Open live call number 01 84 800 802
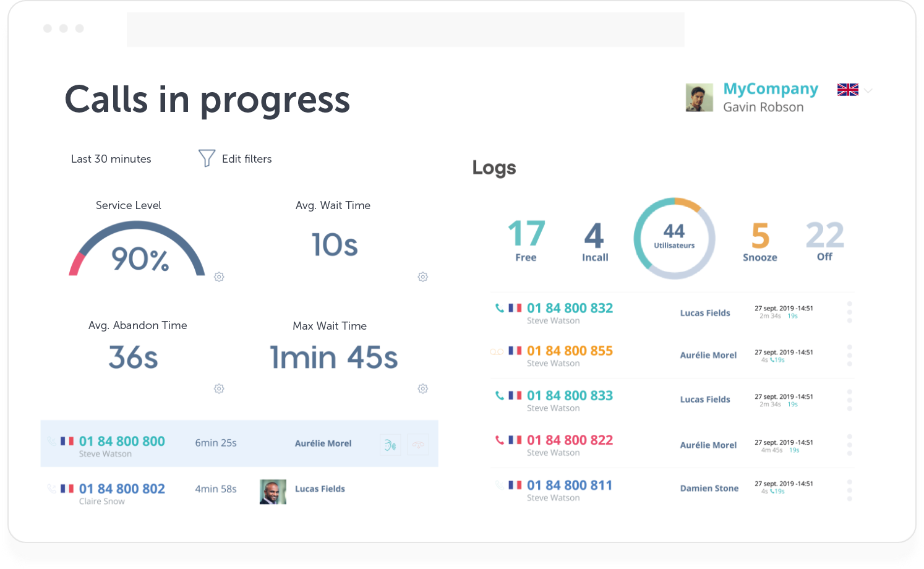The height and width of the screenshot is (569, 924). click(x=122, y=489)
